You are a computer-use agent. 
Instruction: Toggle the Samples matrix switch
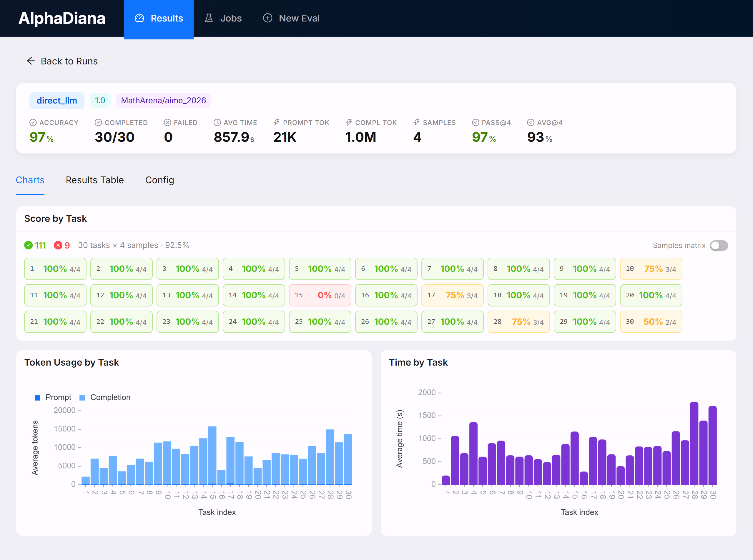pyautogui.click(x=719, y=245)
